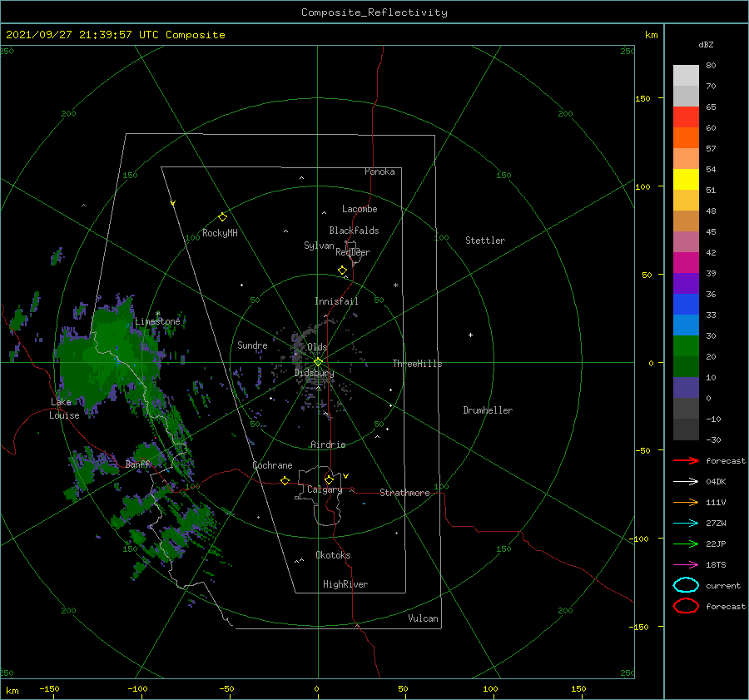Click the bright green 30-20 dBZ swatch
This screenshot has height=700, width=749.
[686, 345]
